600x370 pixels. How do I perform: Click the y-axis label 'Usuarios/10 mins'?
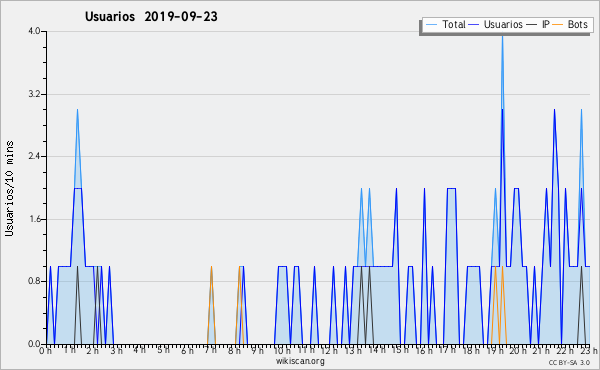[x=9, y=188]
